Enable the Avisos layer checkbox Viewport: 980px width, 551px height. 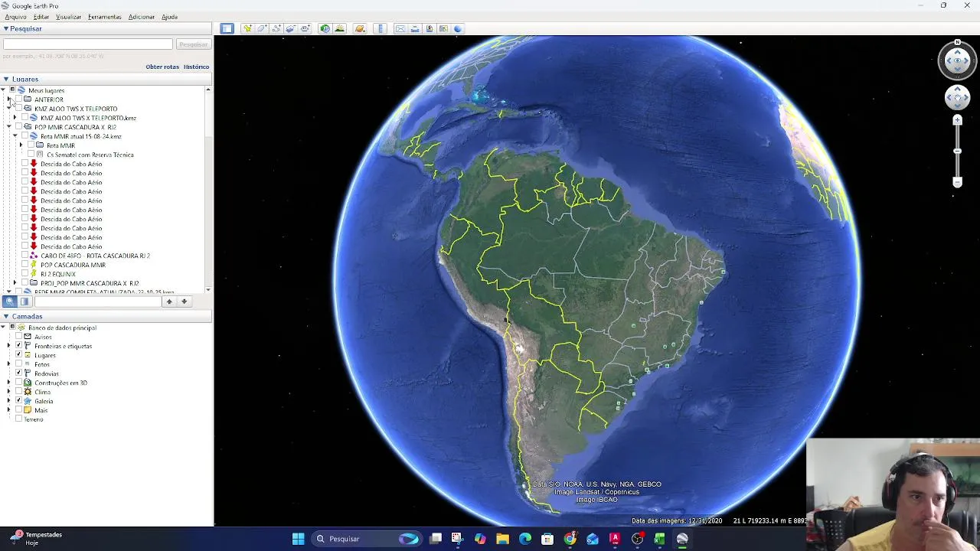(18, 337)
